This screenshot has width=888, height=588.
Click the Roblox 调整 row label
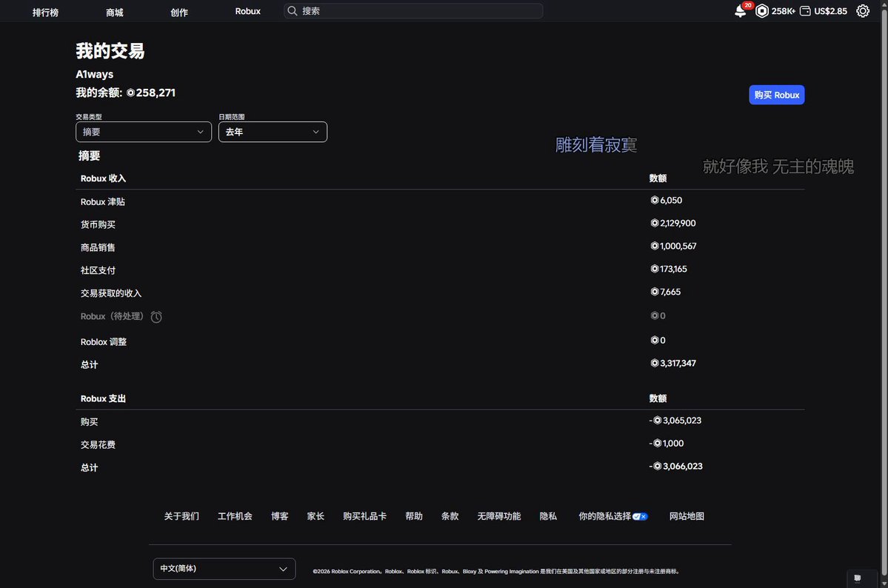(x=104, y=342)
